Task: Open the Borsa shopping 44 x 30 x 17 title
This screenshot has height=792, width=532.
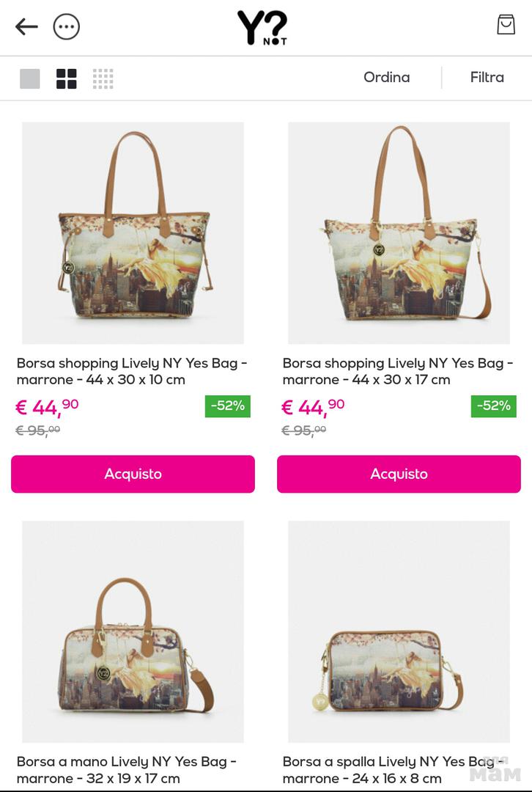Action: 398,371
